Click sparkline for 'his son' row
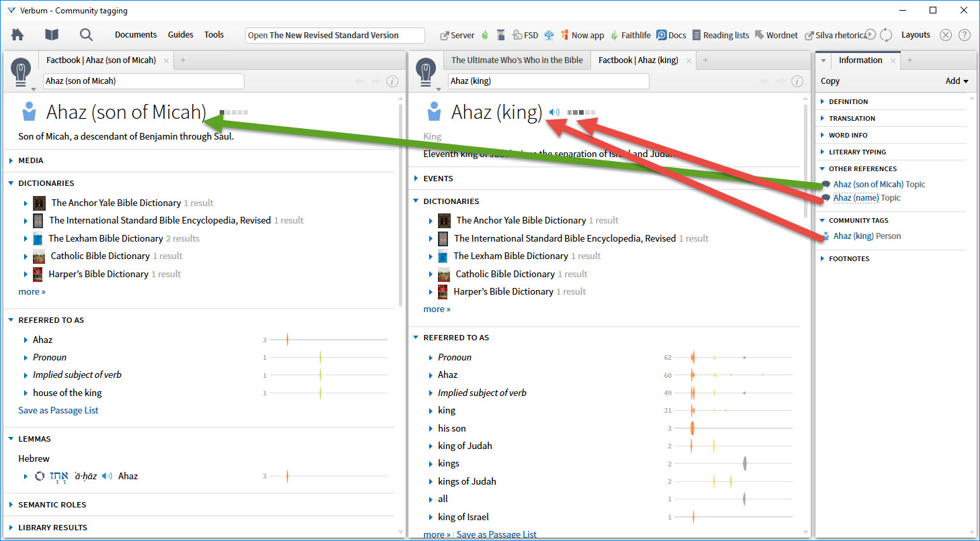Image resolution: width=980 pixels, height=541 pixels. [x=733, y=428]
